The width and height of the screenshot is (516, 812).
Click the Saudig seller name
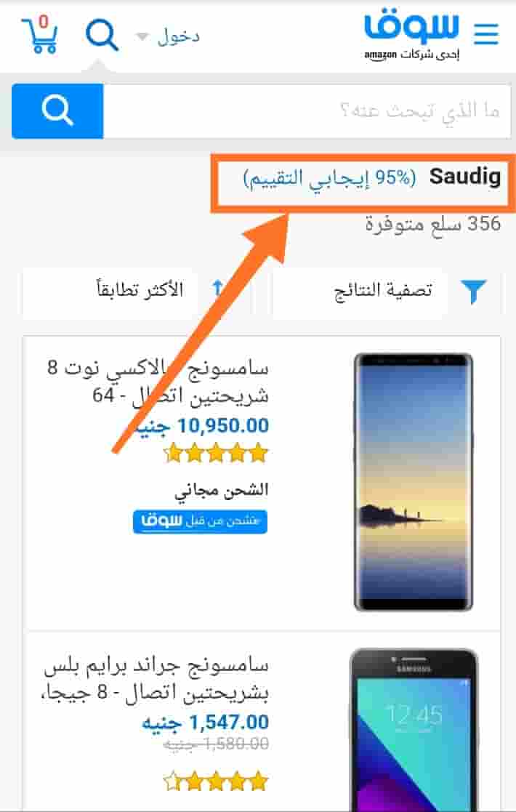(465, 177)
